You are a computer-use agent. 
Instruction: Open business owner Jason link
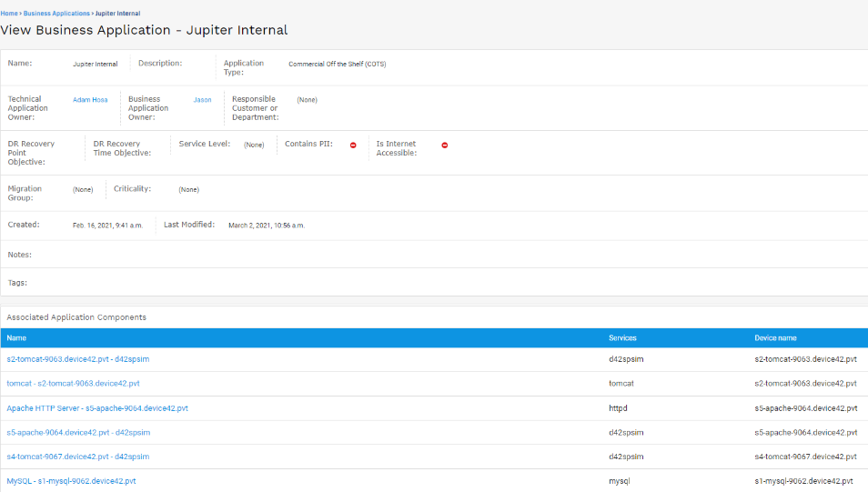202,100
